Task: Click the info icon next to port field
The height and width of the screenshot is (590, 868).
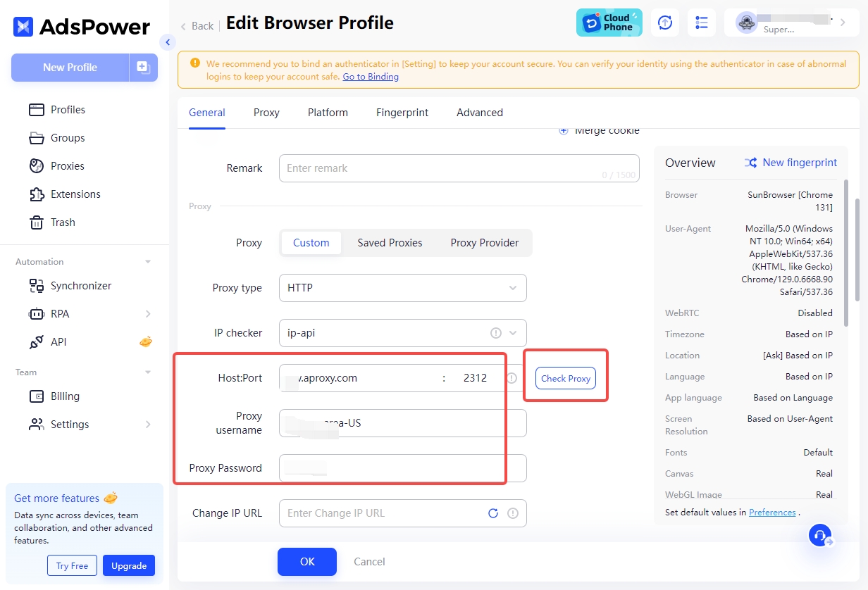Action: coord(512,378)
